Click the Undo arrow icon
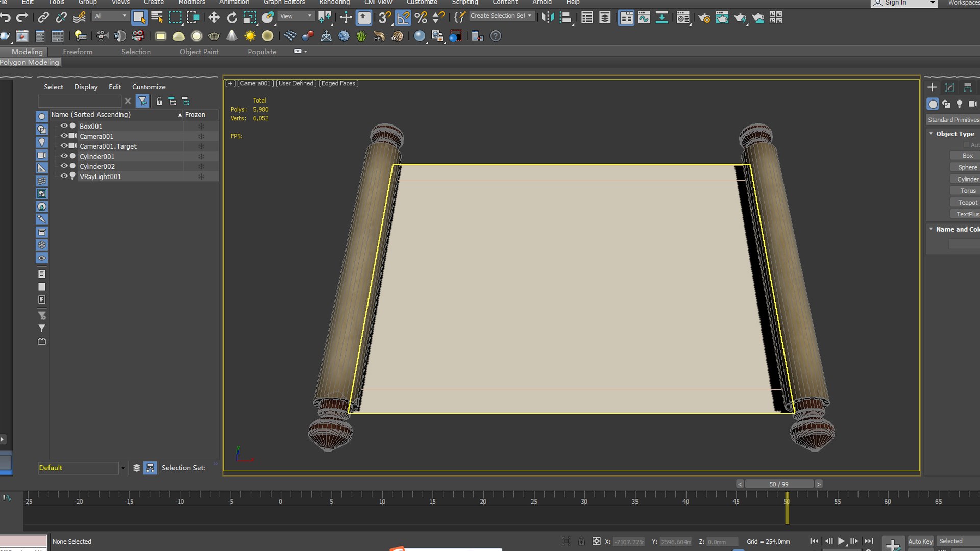The height and width of the screenshot is (551, 980). coord(6,18)
